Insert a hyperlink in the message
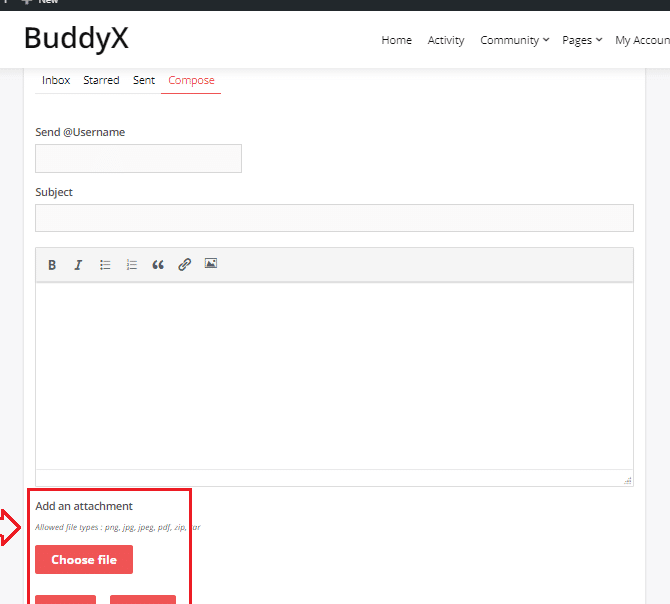 tap(184, 265)
